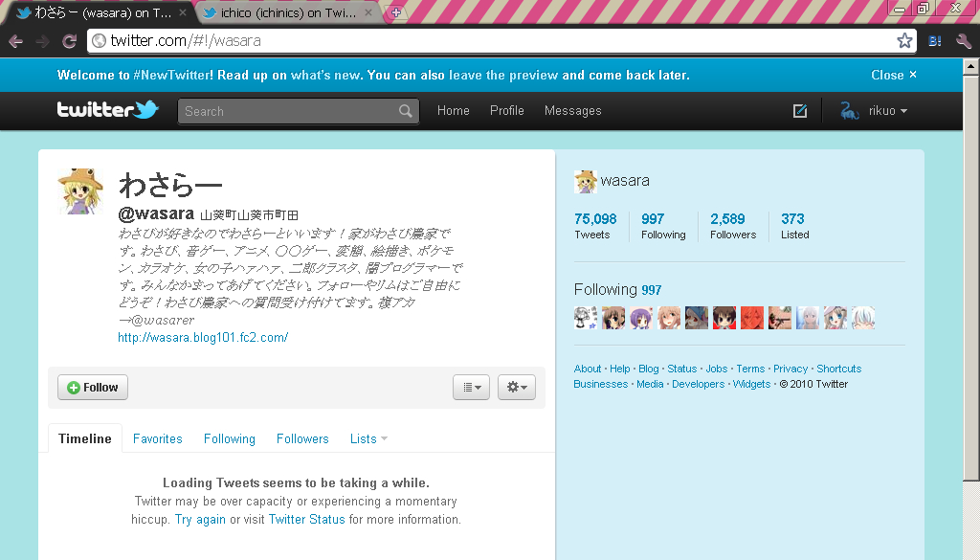Open the last avatar in Following row
980x560 pixels.
coord(863,318)
